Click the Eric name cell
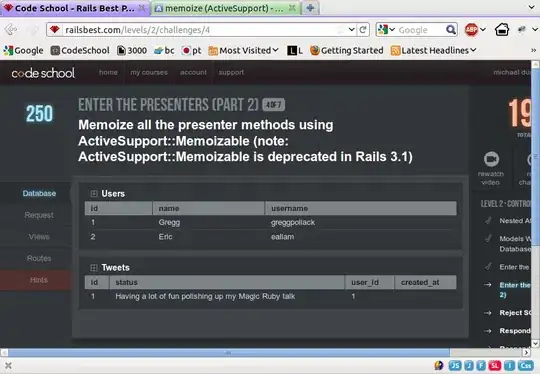Screen dimensions: 540x374 point(165,237)
